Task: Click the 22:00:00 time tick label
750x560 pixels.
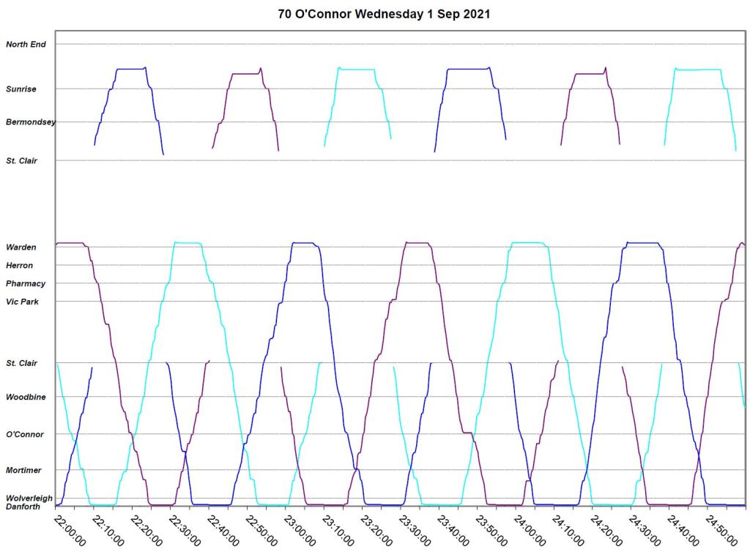Action: 70,530
